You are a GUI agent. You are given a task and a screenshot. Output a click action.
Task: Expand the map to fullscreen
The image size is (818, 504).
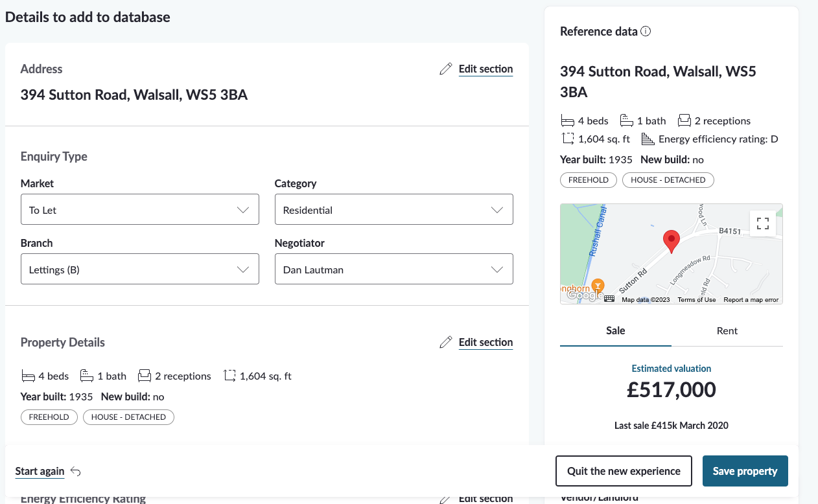pyautogui.click(x=763, y=223)
